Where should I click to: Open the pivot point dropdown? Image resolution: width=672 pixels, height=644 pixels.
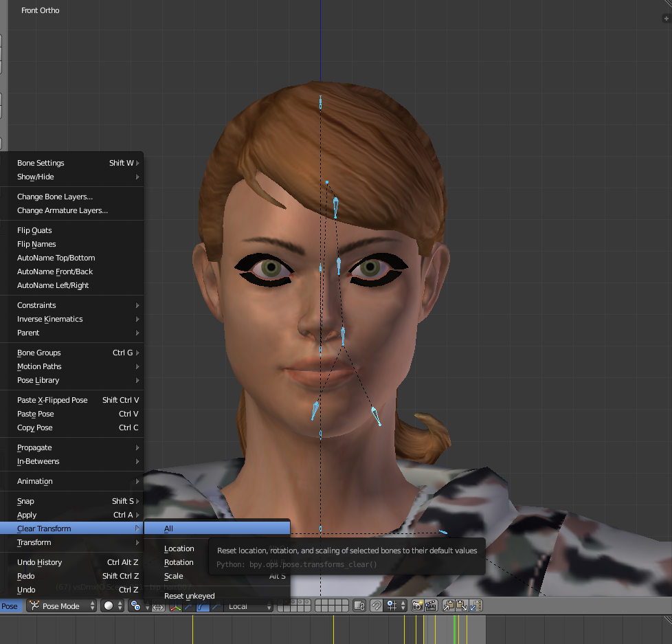(x=139, y=606)
